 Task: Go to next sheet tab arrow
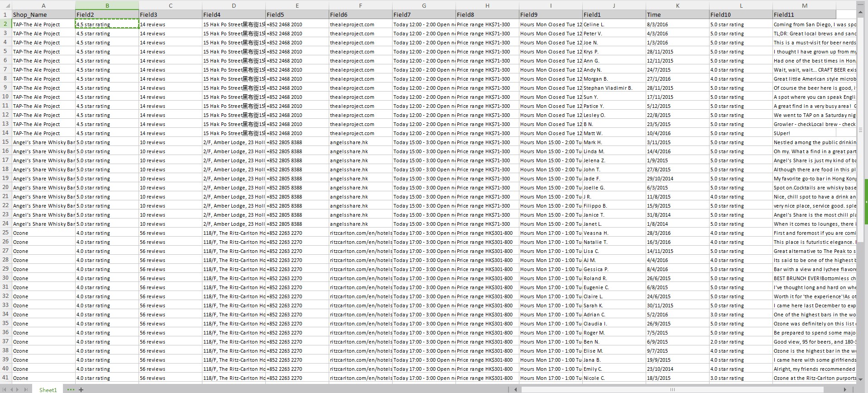click(x=18, y=389)
